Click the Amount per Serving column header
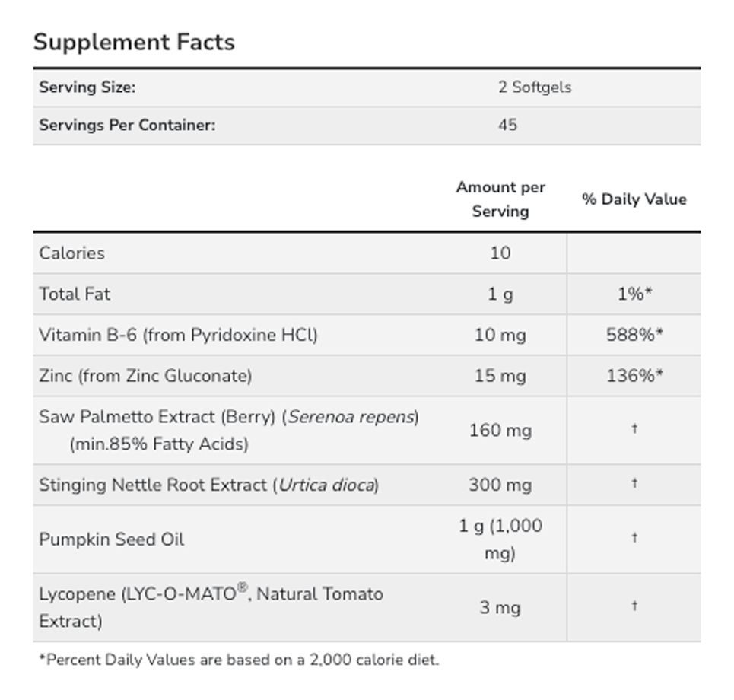The width and height of the screenshot is (734, 700). (x=500, y=199)
